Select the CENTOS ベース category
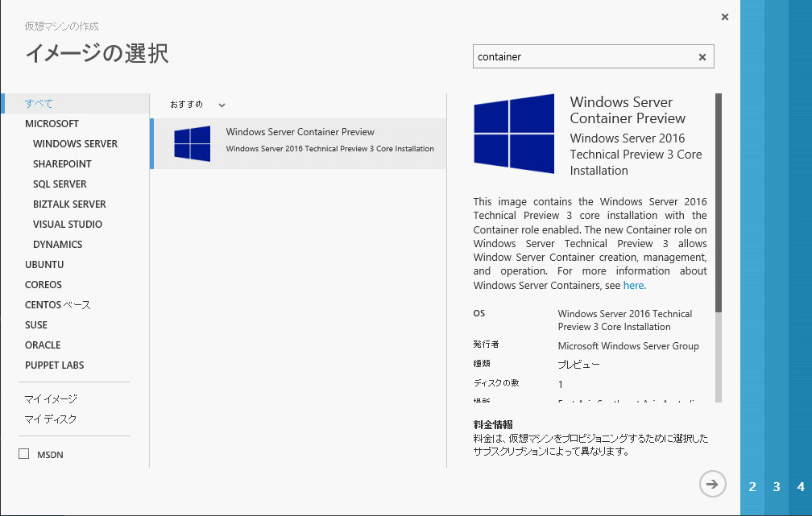The image size is (812, 516). 57,305
